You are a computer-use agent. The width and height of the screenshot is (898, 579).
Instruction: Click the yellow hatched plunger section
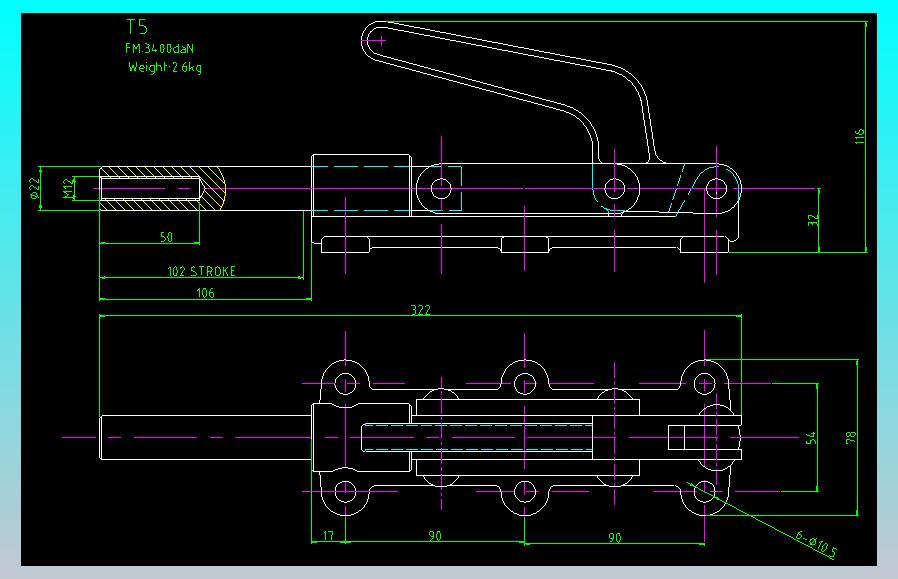coord(162,188)
